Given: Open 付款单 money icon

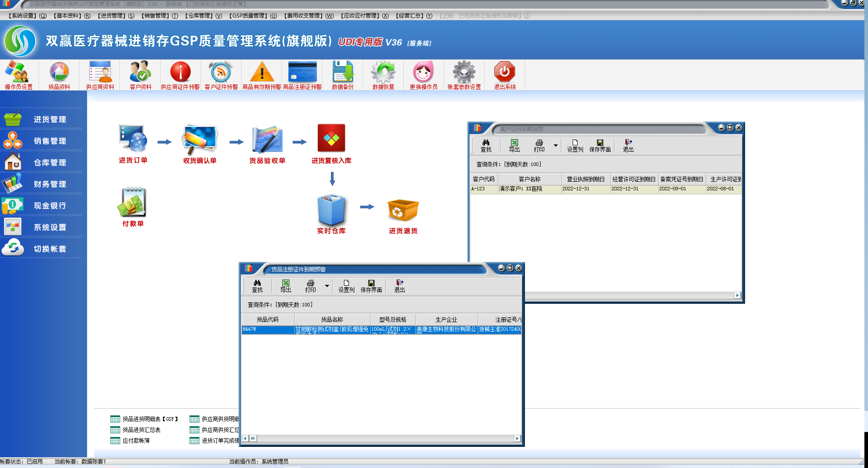Looking at the screenshot, I should click(133, 207).
